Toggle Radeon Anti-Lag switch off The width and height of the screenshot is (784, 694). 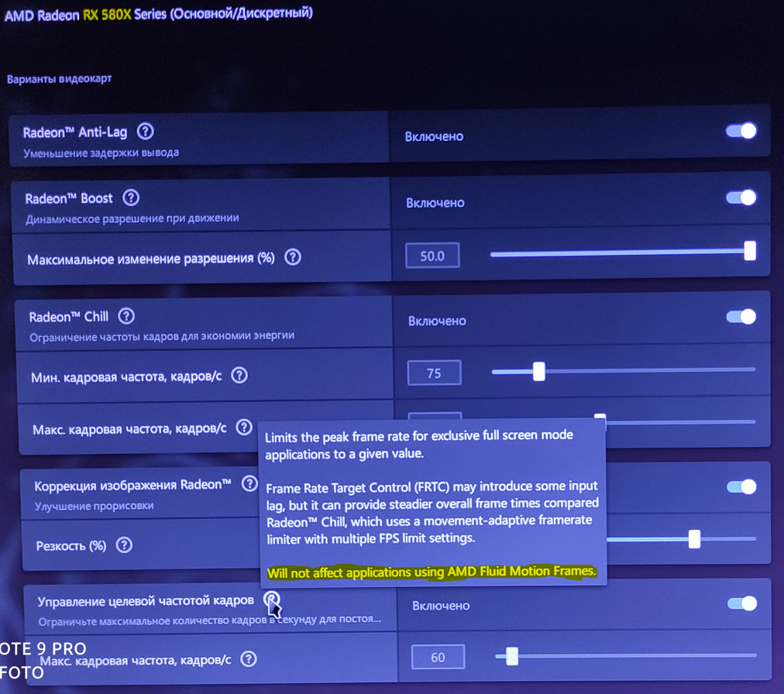point(741,131)
